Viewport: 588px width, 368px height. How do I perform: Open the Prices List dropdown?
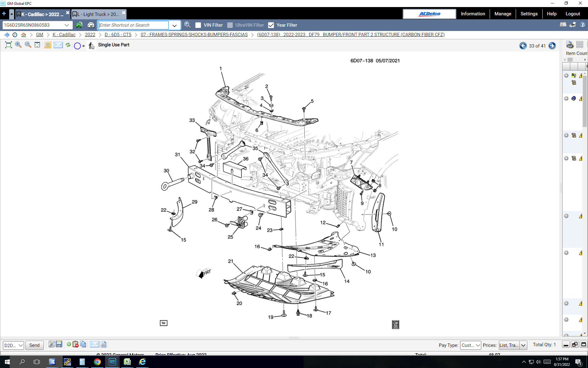tap(523, 345)
